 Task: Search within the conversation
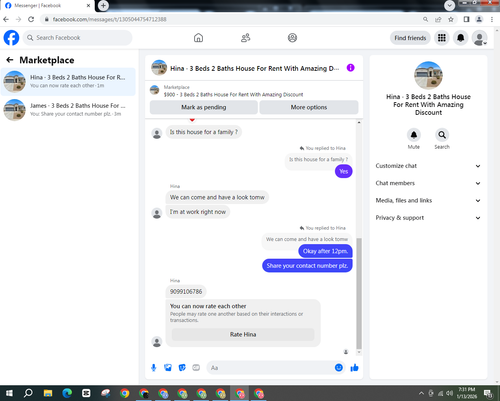tap(442, 135)
